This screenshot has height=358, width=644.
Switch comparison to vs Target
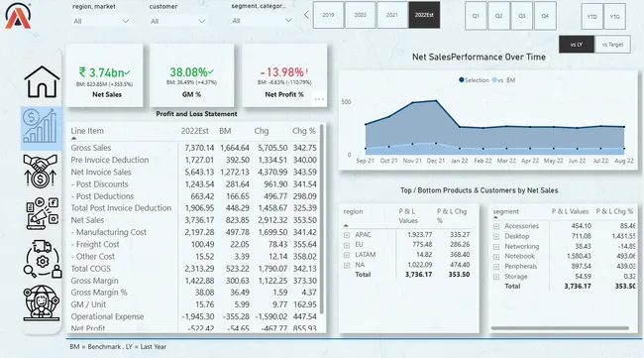pyautogui.click(x=612, y=45)
